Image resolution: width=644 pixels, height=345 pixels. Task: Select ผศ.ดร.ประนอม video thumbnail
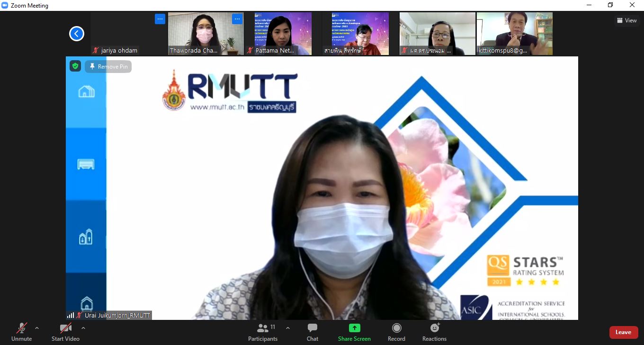coord(438,34)
